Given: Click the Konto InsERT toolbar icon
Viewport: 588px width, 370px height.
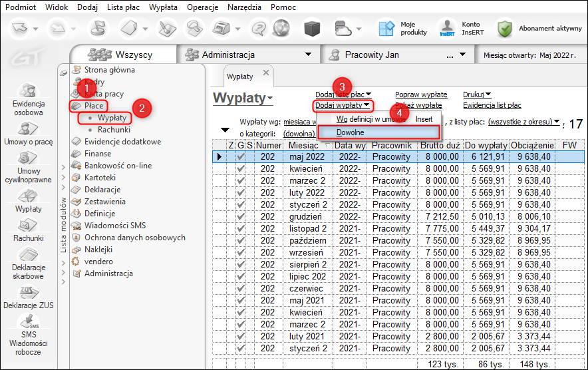Looking at the screenshot, I should point(446,28).
